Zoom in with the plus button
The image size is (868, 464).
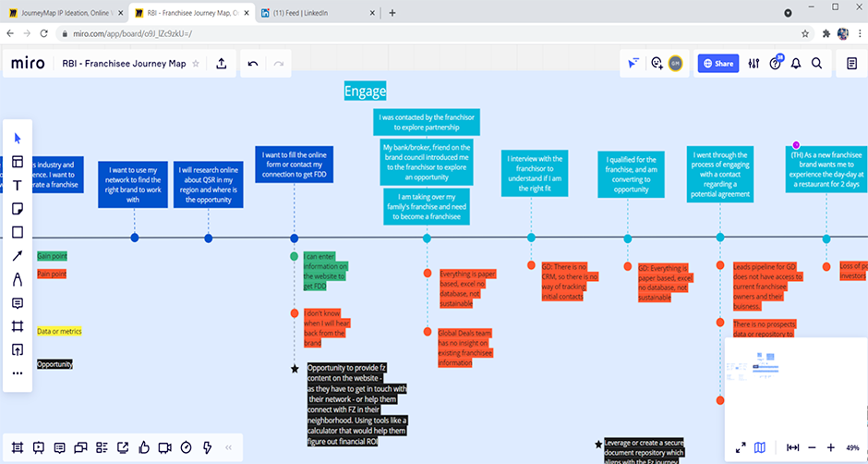[831, 447]
